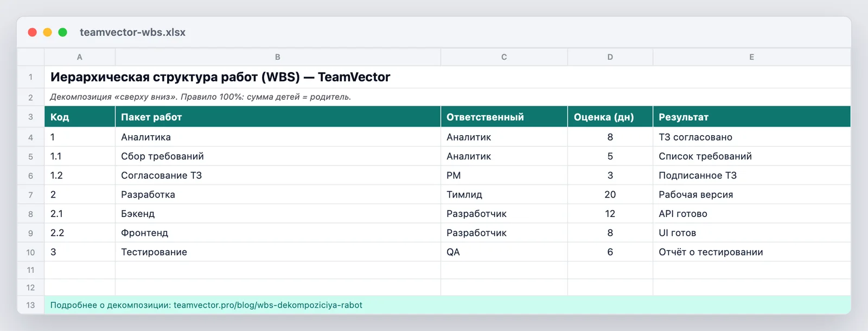868x331 pixels.
Task: Select the 'Фронтенд' cell
Action: tap(278, 233)
